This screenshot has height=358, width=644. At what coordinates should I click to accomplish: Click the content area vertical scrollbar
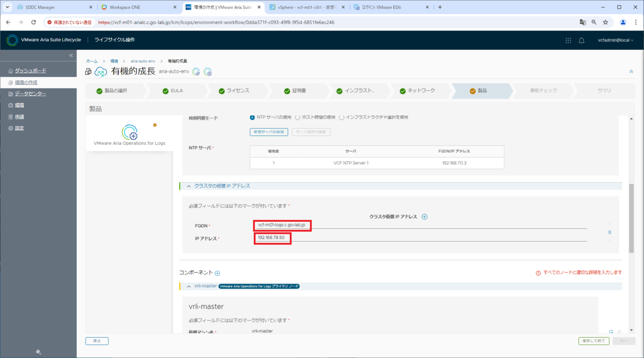click(631, 218)
